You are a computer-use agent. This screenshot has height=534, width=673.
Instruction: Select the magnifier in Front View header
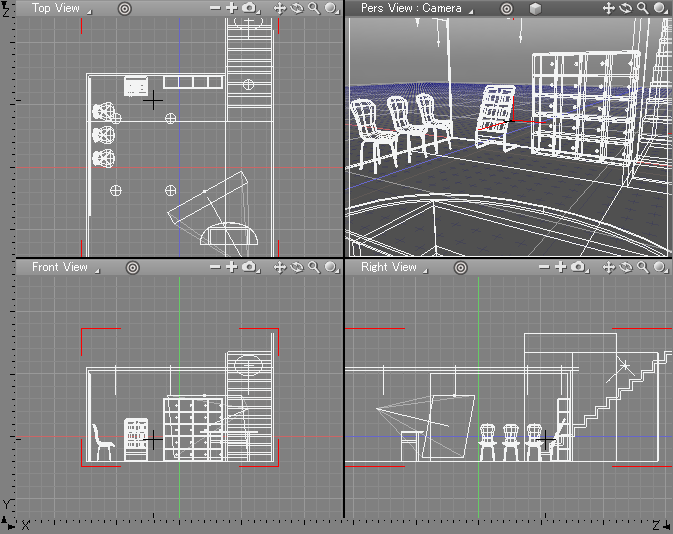click(314, 267)
